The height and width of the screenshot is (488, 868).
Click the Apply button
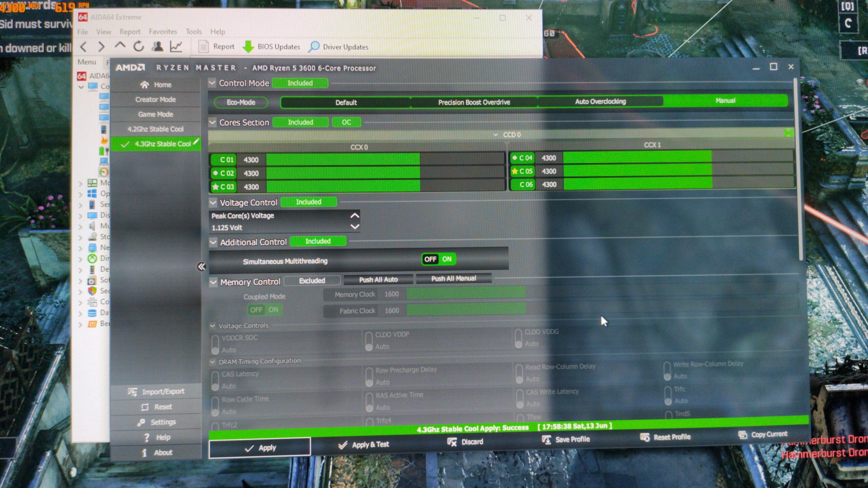click(259, 448)
